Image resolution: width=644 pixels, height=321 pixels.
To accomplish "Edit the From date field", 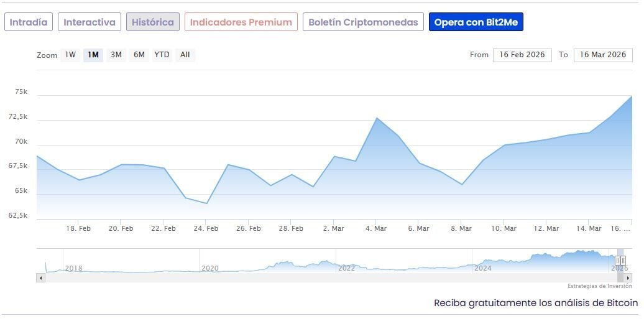I will click(522, 55).
